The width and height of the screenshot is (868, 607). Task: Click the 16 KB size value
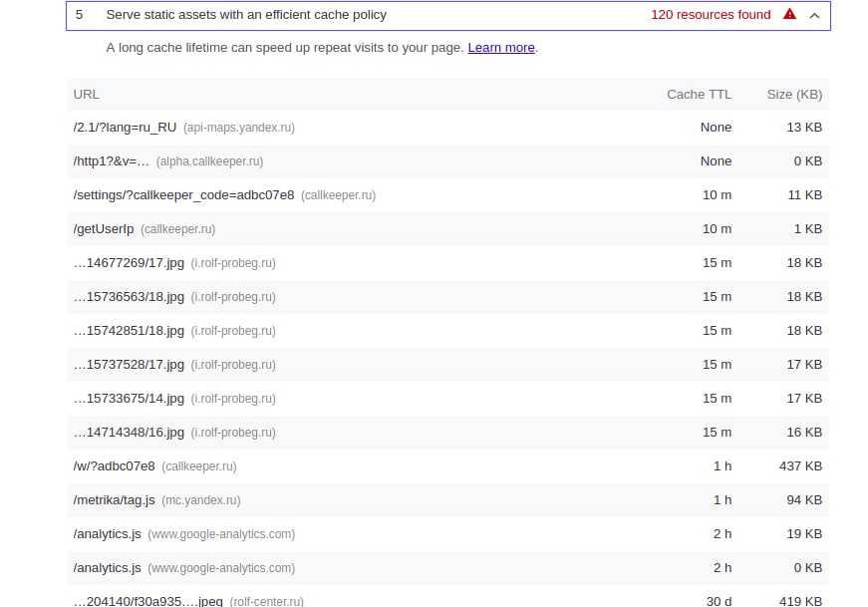point(804,432)
